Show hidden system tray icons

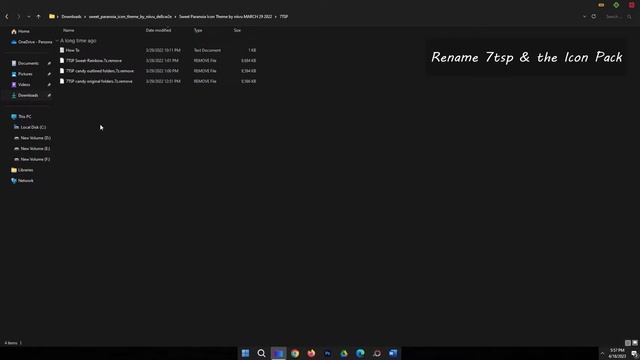click(x=602, y=353)
